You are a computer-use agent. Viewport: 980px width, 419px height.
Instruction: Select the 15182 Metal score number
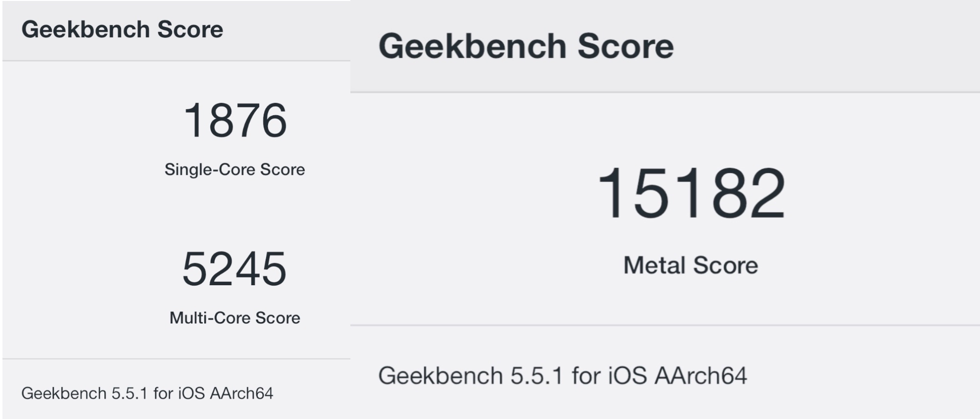click(x=691, y=193)
